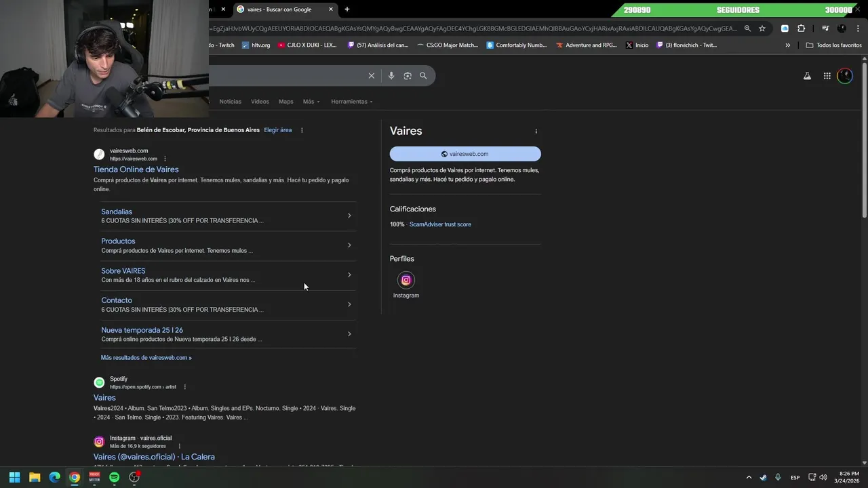Open Instagram profile icon for Vaires
Viewport: 868px width, 488px height.
(x=406, y=280)
